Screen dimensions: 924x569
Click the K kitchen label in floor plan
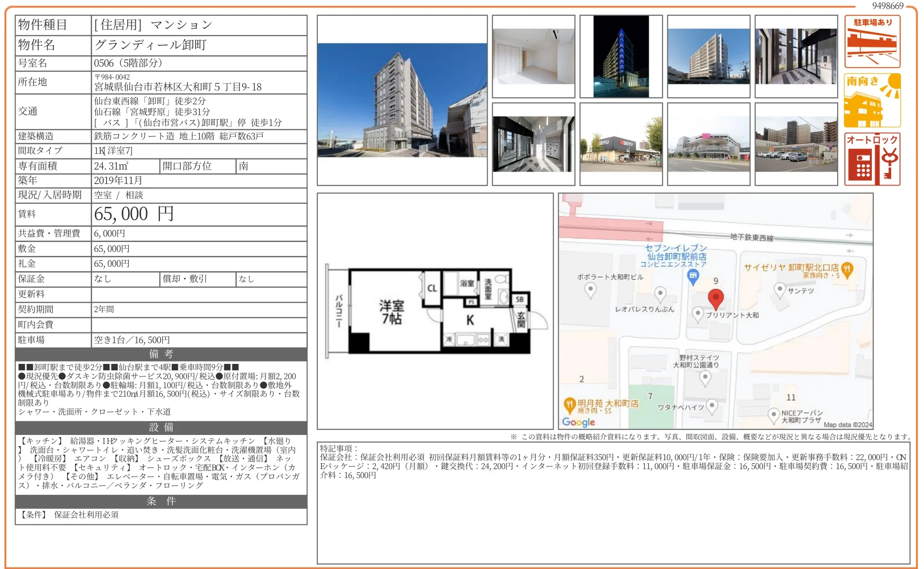click(470, 320)
